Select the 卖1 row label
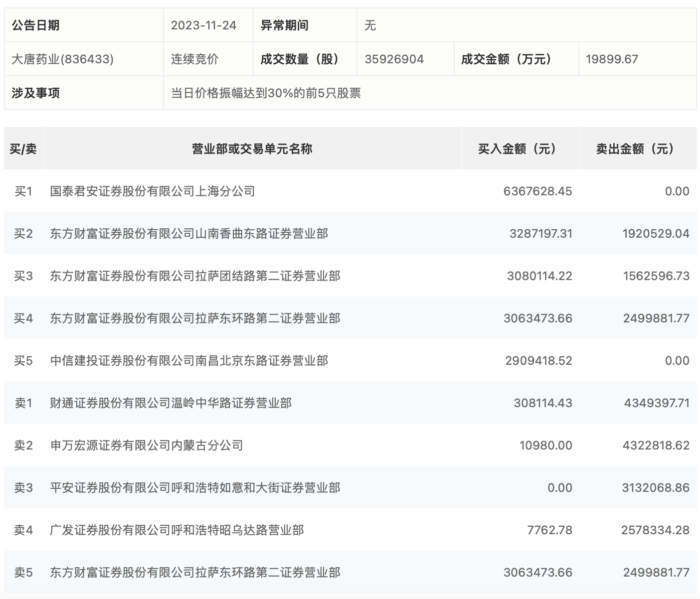 click(23, 403)
